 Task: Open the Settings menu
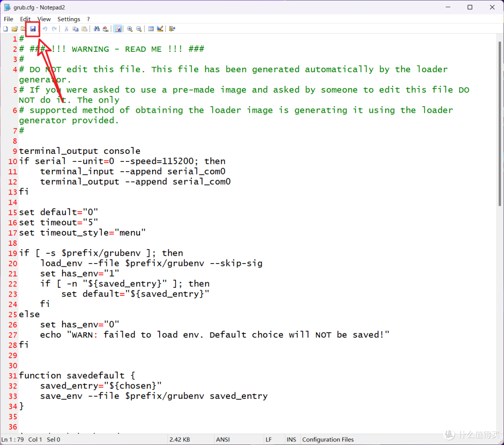(69, 19)
